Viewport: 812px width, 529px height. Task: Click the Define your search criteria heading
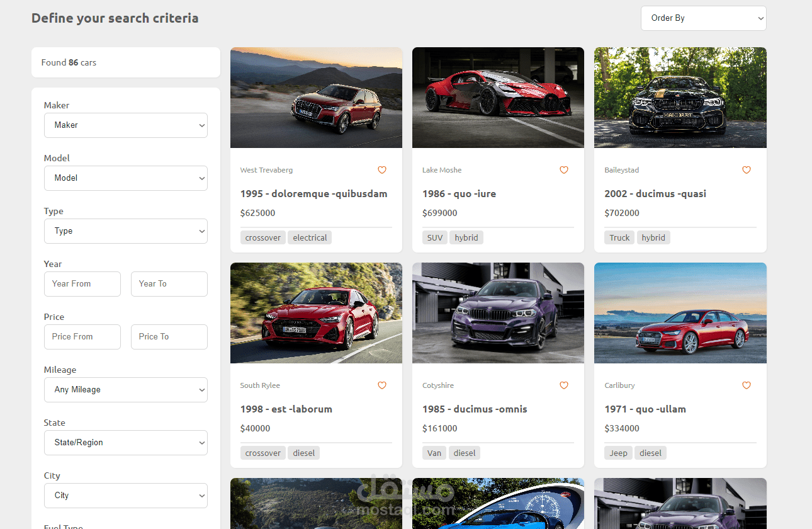click(x=115, y=18)
